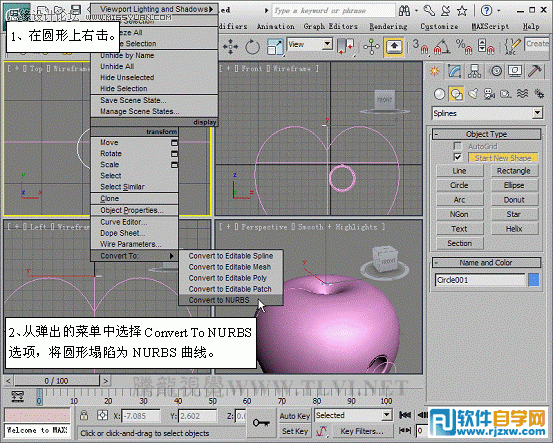
Task: Switch to the Utilities hammer tab
Action: point(535,71)
